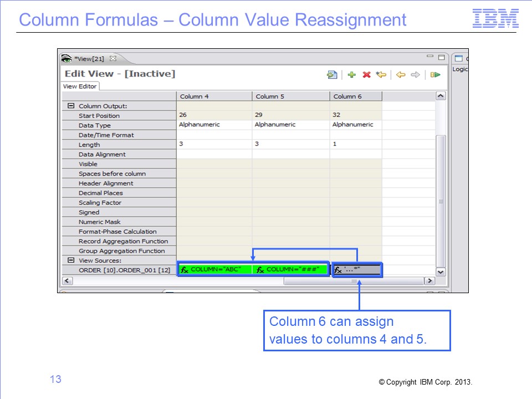532x399 pixels.
Task: Open formula icon in Column 6 source cell
Action: coord(338,270)
